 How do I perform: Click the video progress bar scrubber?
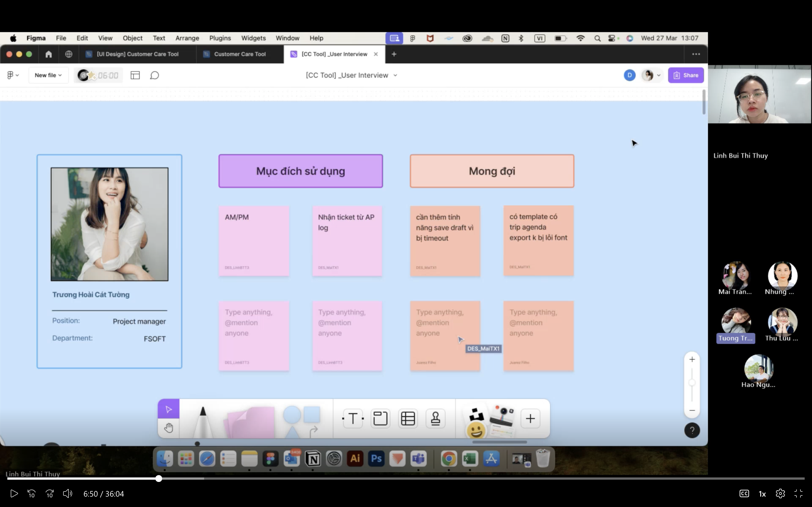coord(159,479)
